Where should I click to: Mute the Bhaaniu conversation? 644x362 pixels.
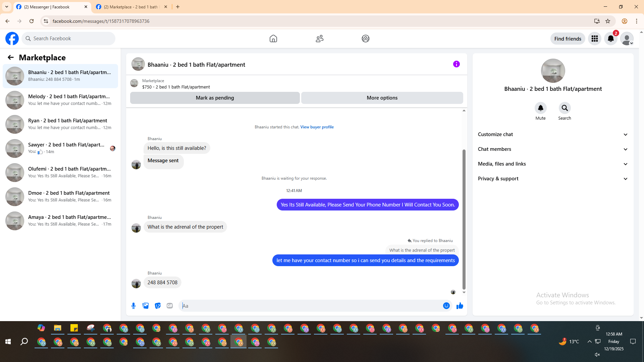tap(540, 108)
